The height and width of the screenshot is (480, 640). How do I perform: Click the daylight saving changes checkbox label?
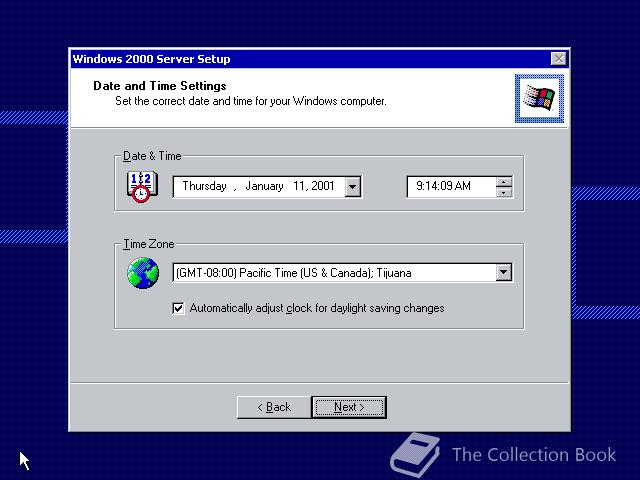click(317, 308)
